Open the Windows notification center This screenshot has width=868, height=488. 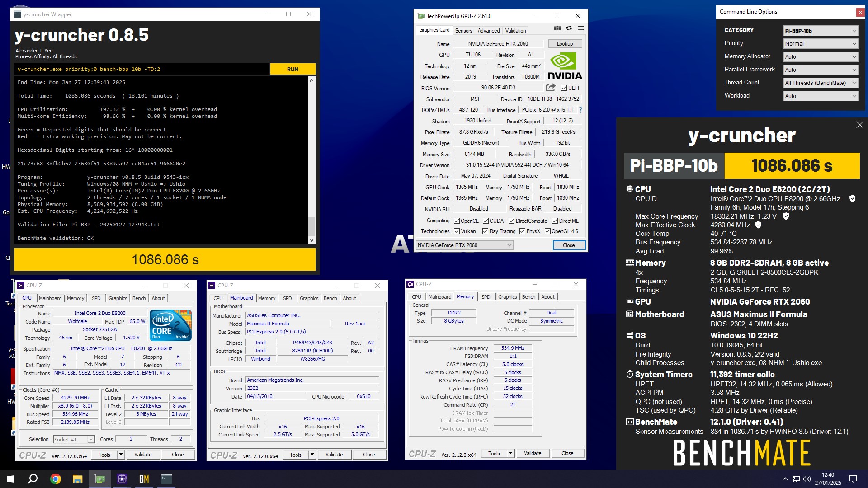[853, 479]
